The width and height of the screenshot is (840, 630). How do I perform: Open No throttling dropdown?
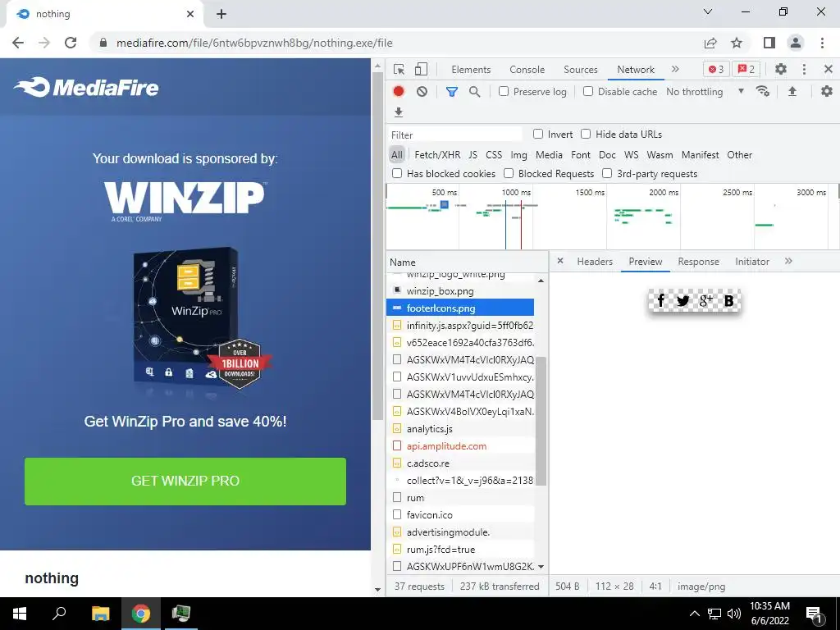[x=705, y=92]
